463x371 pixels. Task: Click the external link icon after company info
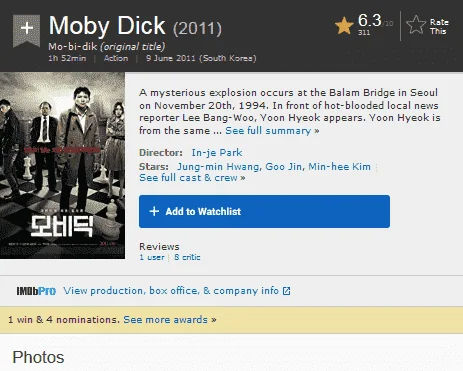pos(286,291)
